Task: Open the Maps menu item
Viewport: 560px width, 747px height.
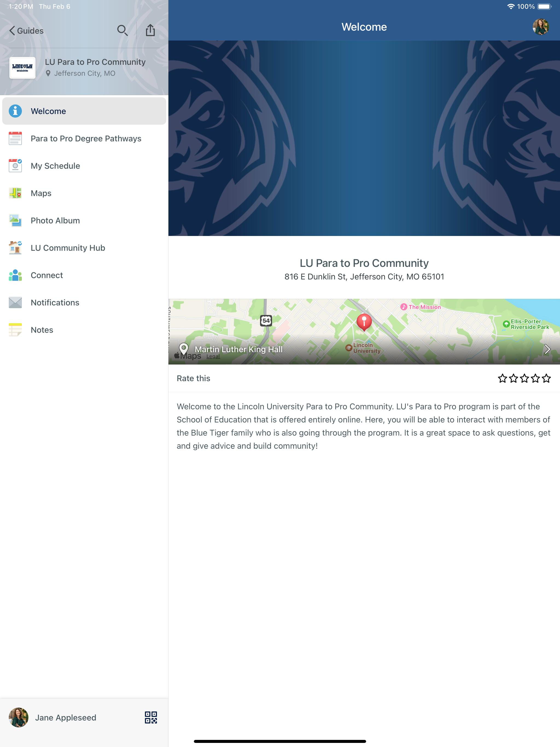Action: click(84, 193)
